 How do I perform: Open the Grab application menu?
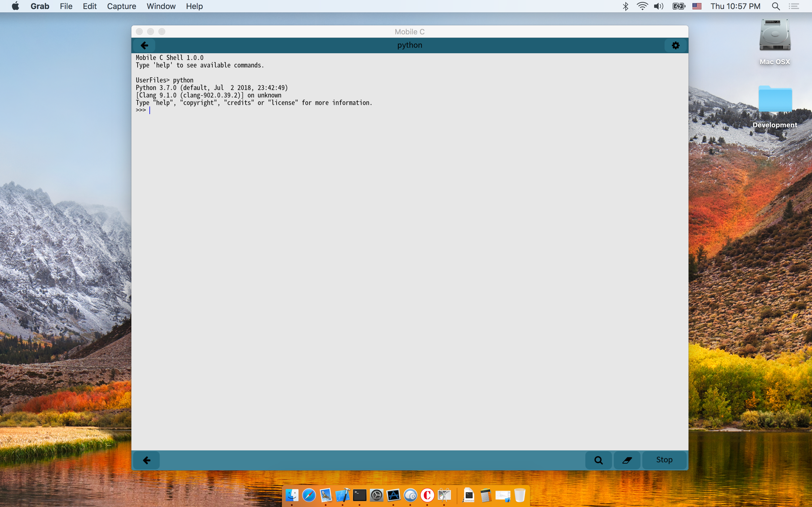[39, 6]
